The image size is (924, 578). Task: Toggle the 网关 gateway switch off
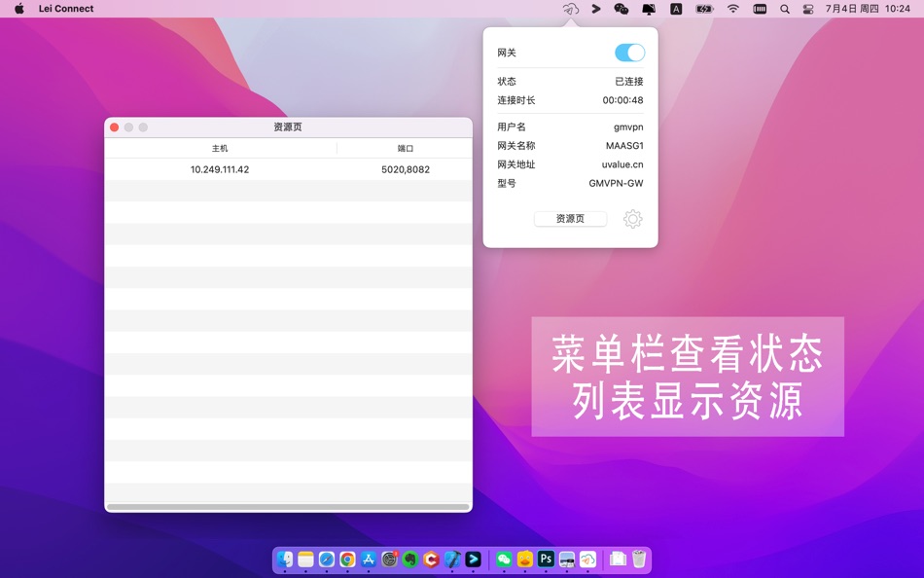click(630, 52)
